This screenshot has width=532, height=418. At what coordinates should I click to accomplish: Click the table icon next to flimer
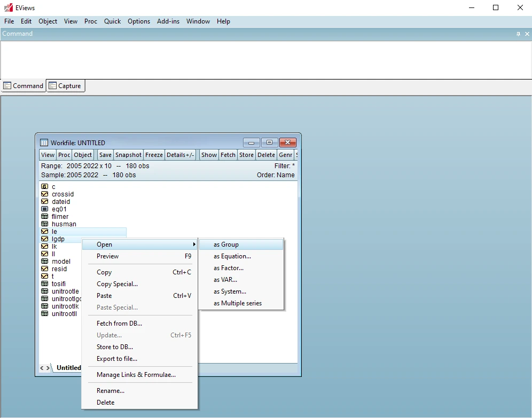tap(45, 217)
